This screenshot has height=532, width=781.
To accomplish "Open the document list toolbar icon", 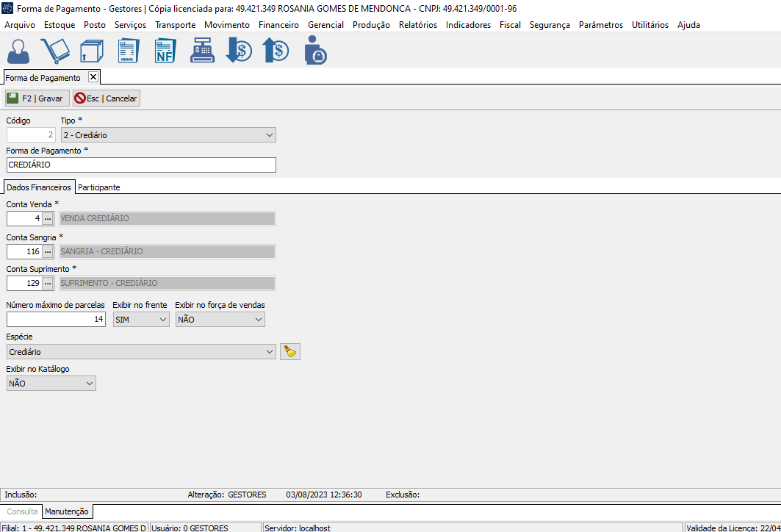I will (128, 51).
